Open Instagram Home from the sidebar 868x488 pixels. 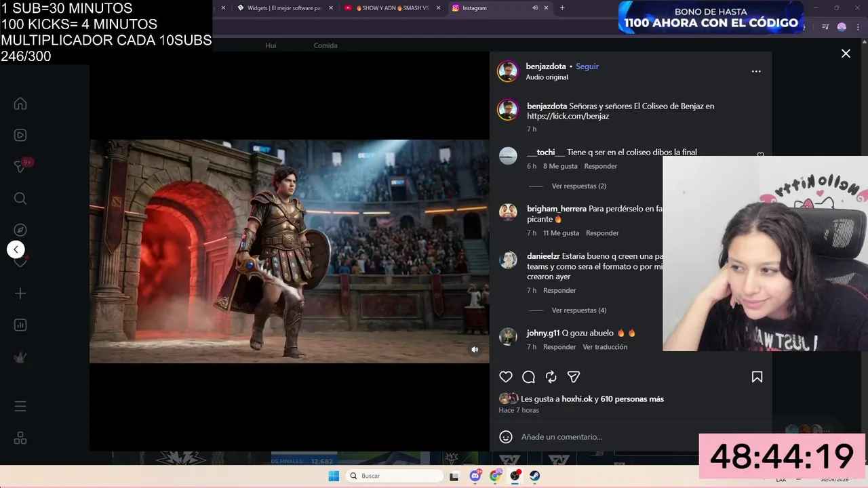point(20,104)
